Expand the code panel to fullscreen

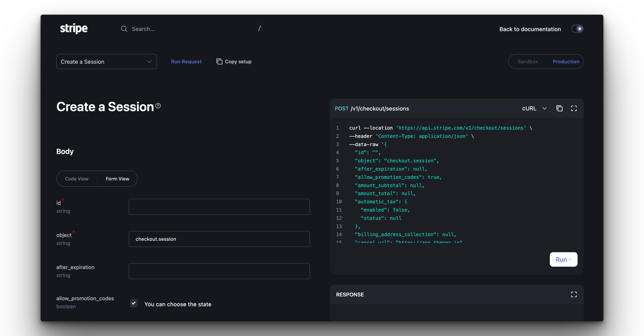(x=574, y=108)
